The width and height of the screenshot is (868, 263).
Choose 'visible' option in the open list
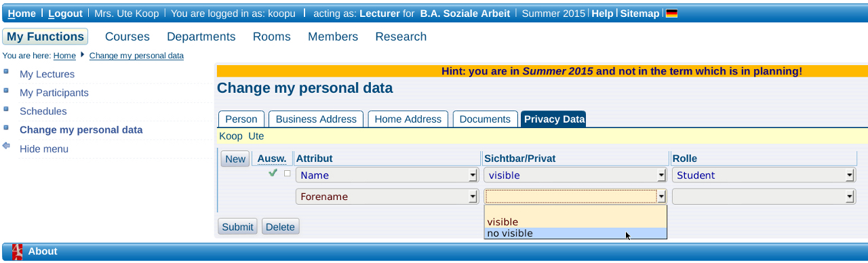click(575, 222)
